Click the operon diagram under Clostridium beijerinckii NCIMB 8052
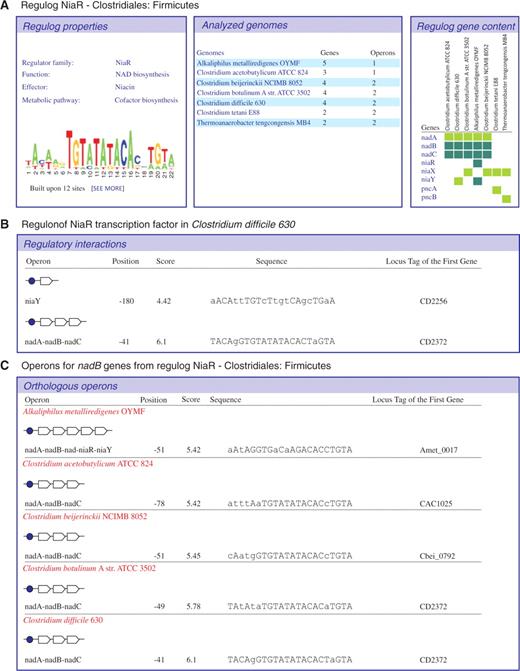The height and width of the screenshot is (671, 520). pyautogui.click(x=54, y=537)
